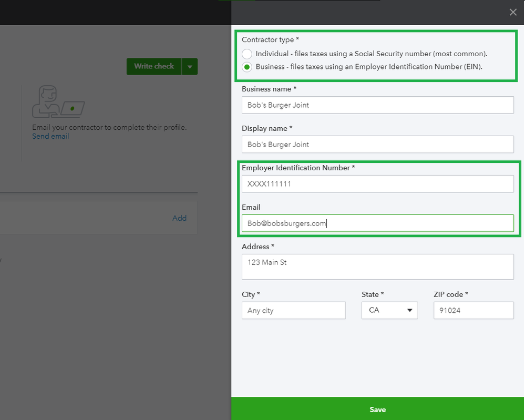Close the contractor details panel

[513, 12]
